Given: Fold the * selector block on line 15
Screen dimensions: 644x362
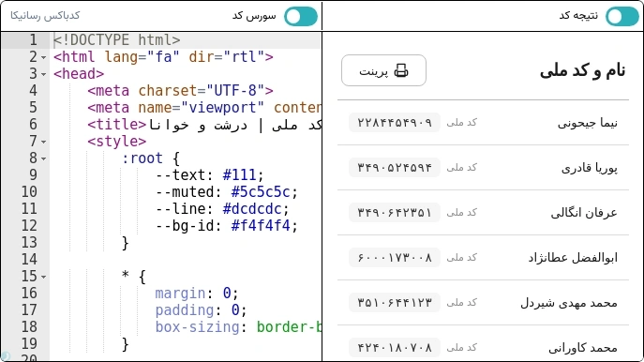Looking at the screenshot, I should pyautogui.click(x=43, y=277).
